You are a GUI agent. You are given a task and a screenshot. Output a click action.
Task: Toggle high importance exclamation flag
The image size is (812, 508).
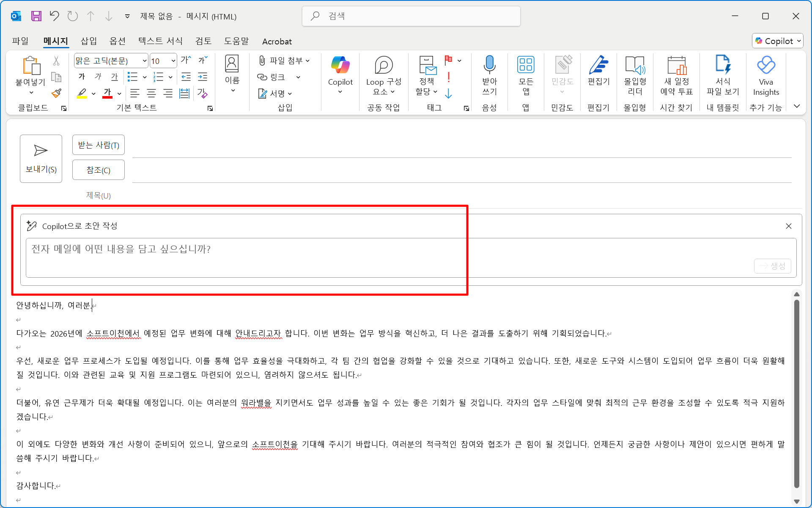point(448,77)
